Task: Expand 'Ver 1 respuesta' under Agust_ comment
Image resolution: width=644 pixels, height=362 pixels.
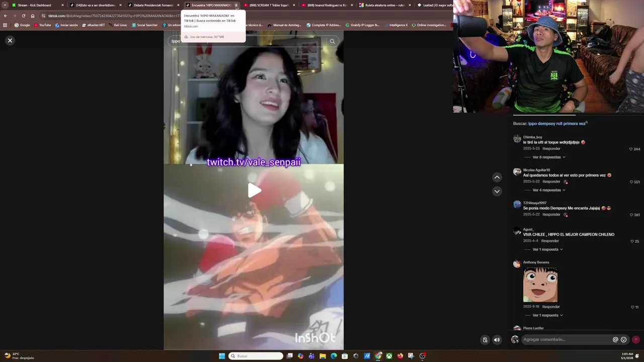Action: click(548, 249)
